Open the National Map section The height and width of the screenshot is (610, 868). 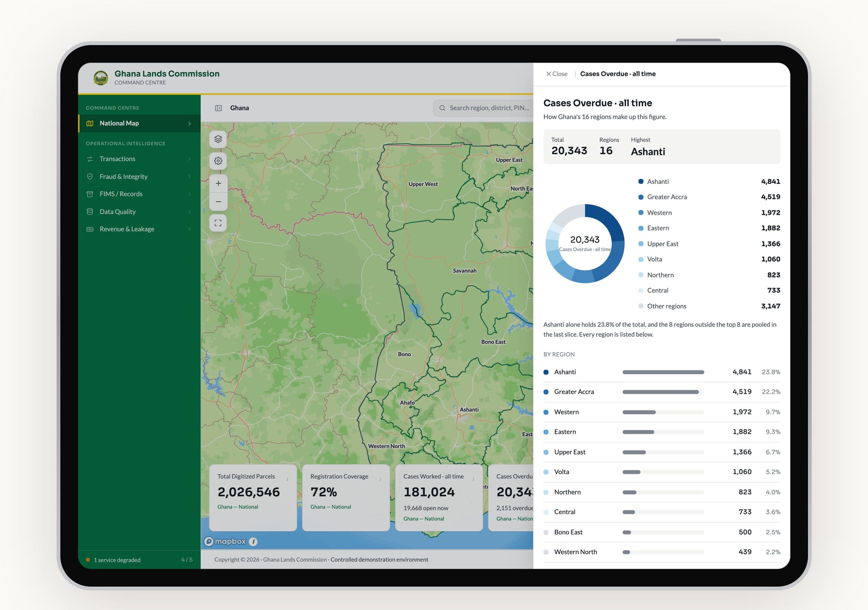[139, 124]
